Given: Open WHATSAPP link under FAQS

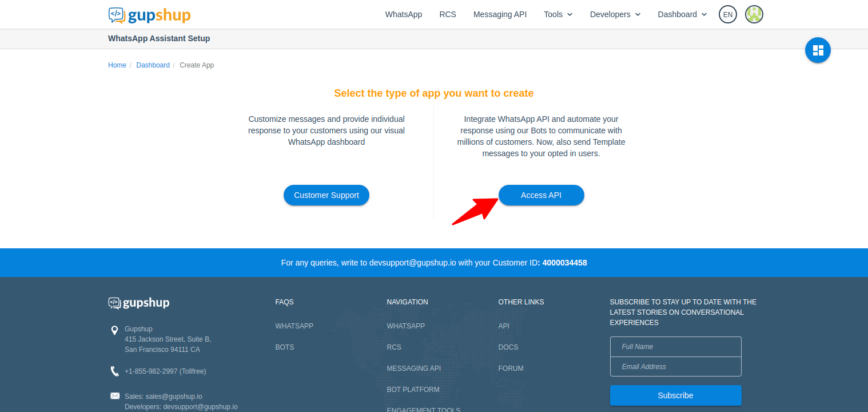Looking at the screenshot, I should tap(294, 326).
